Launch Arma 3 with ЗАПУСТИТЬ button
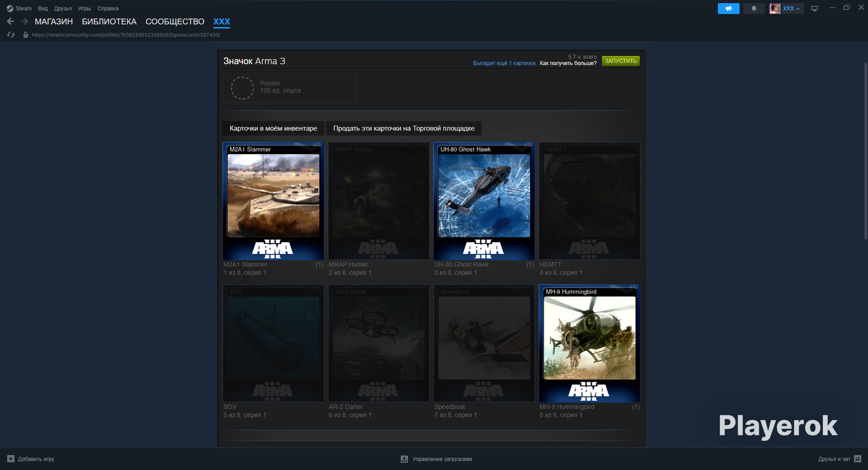 coord(621,61)
